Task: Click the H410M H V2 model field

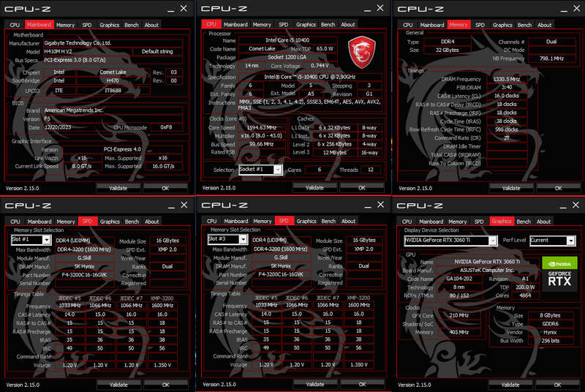Action: click(88, 51)
